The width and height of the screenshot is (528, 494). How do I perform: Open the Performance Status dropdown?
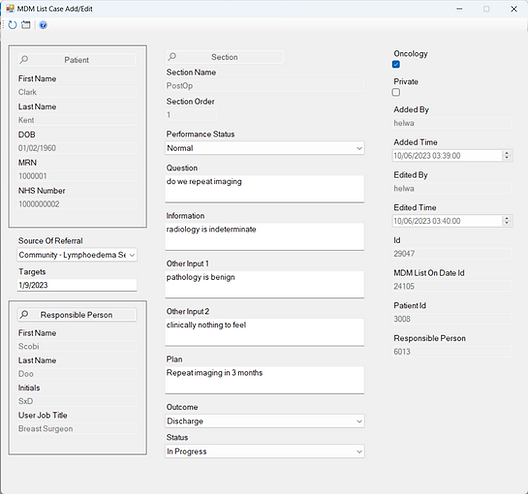pos(265,148)
